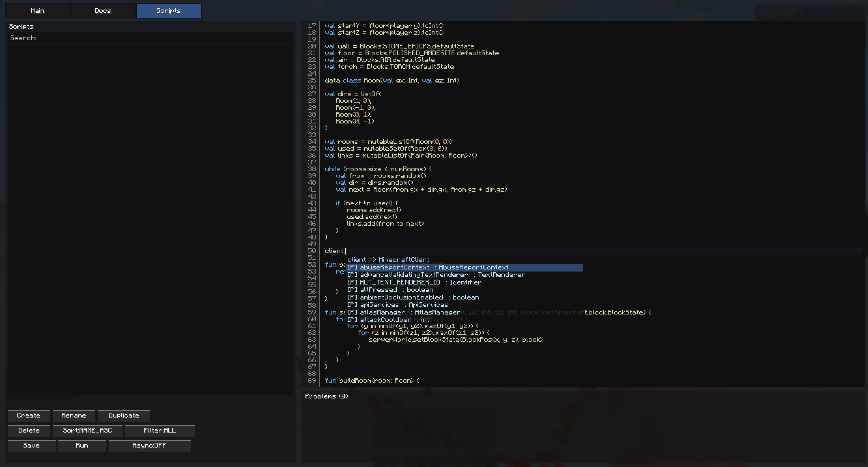Choose advanceValidatingTextRenderer suggestion
Viewport: 868px width, 467px height.
click(465, 275)
